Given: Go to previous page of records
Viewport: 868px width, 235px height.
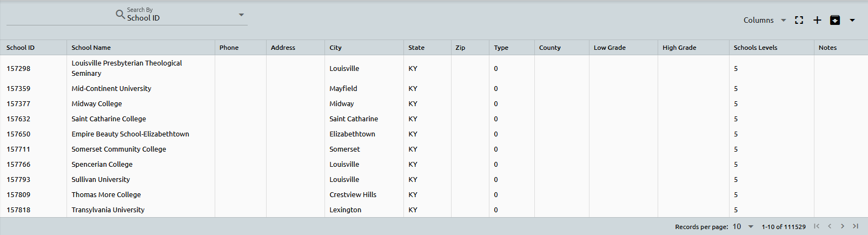Looking at the screenshot, I should [830, 226].
